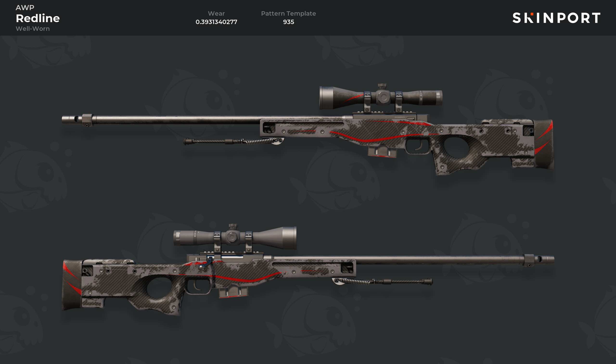Click the magazine of the upper rifle

382,151
